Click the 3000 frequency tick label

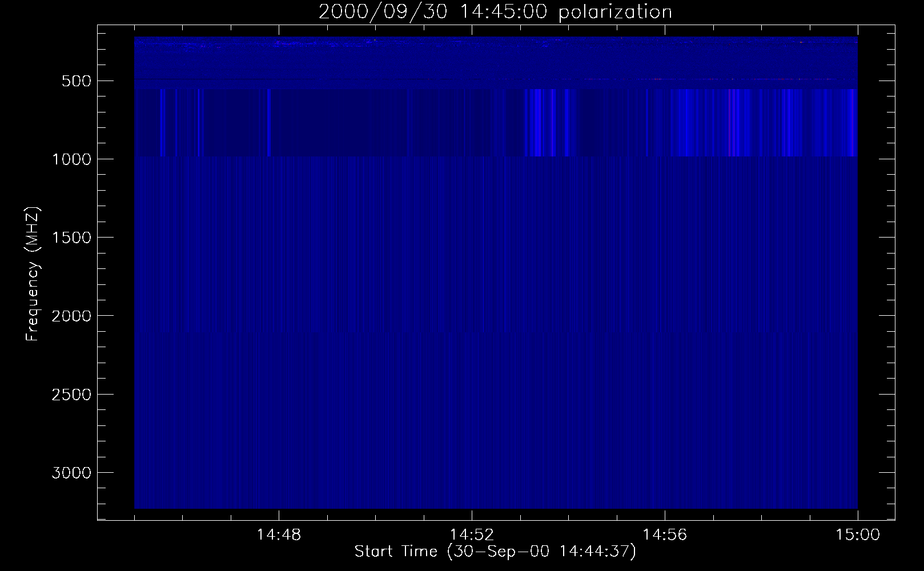[x=71, y=473]
